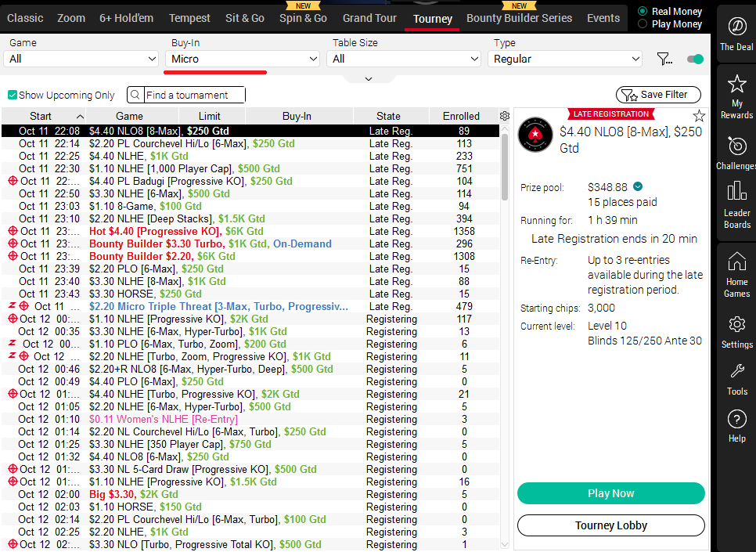This screenshot has height=552, width=756.
Task: Expand more filters with the chevron below the filters
Action: pyautogui.click(x=369, y=78)
